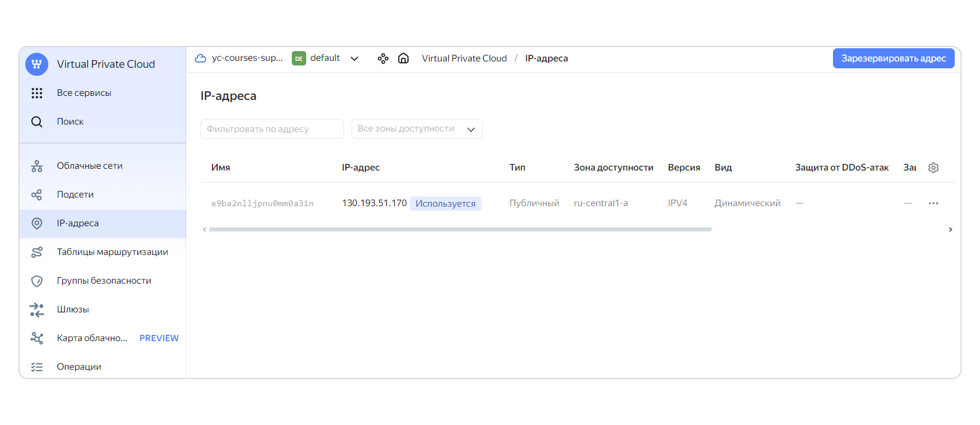Click the IP-адреса location pin icon
Screen dimensions: 980x425
pyautogui.click(x=37, y=223)
